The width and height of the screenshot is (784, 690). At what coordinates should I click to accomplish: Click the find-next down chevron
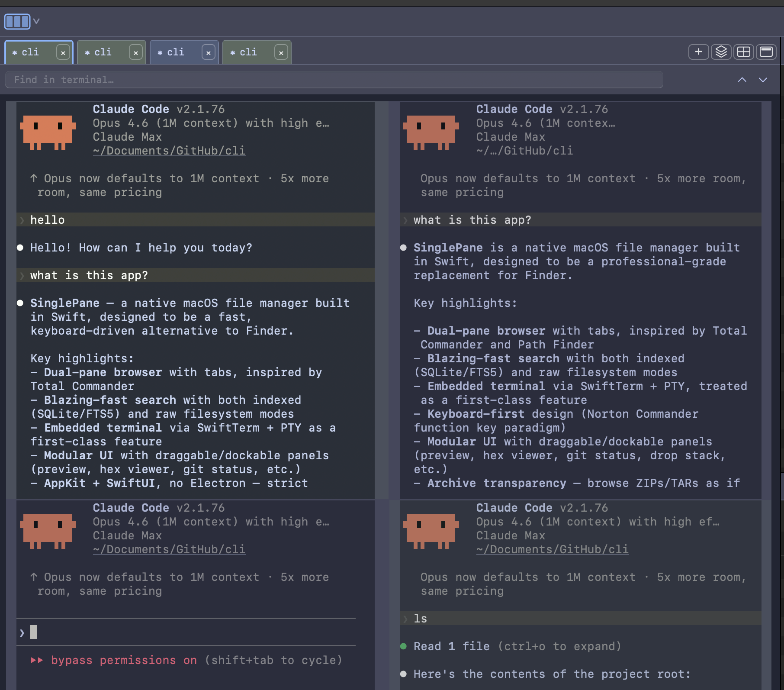[762, 80]
